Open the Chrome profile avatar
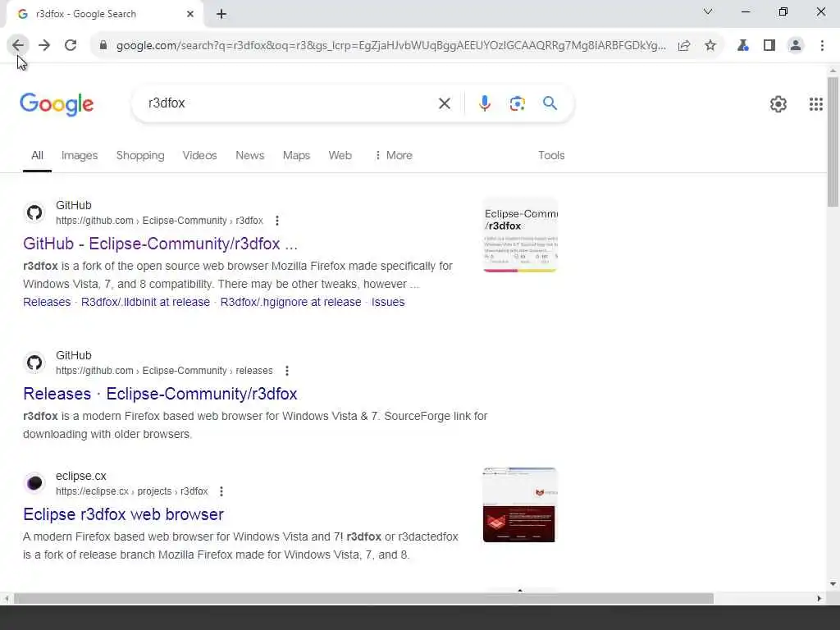The height and width of the screenshot is (630, 840). click(x=796, y=46)
